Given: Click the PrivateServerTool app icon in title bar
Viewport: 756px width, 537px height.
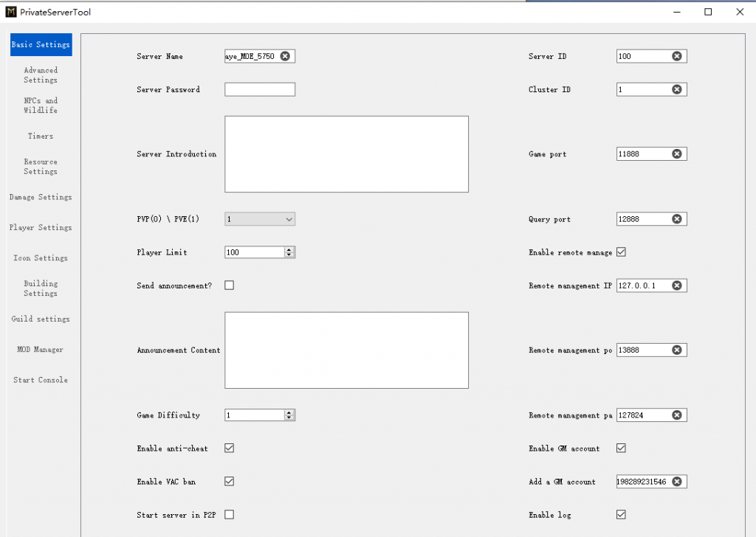Looking at the screenshot, I should 10,12.
